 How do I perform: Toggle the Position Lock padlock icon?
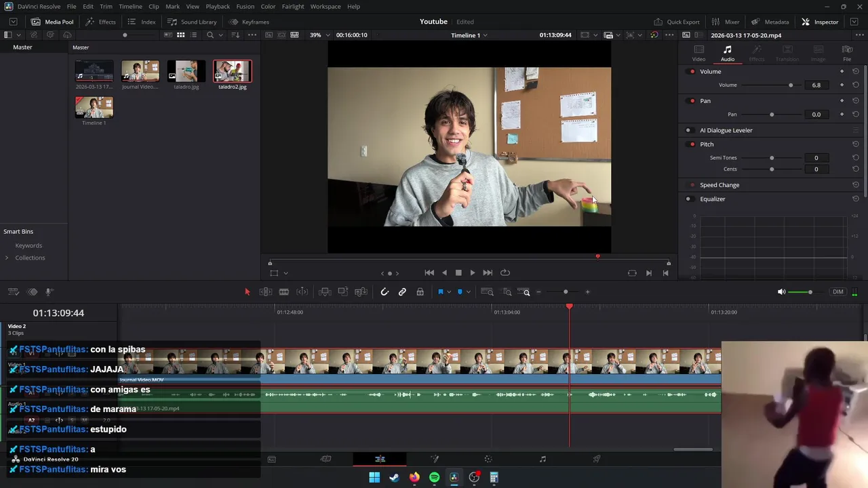tap(420, 292)
